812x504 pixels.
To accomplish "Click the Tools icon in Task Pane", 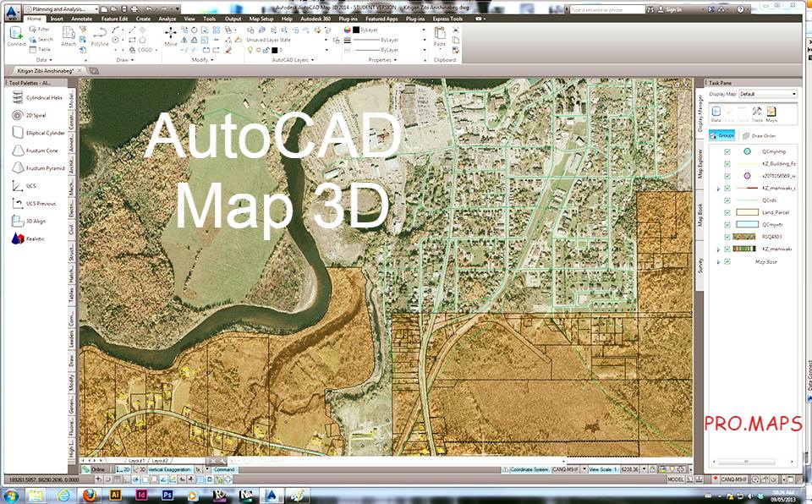I will click(x=756, y=113).
